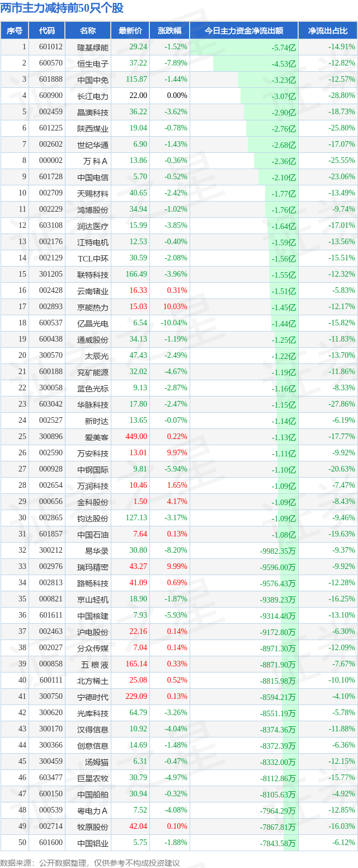The image size is (358, 868).
Task: Select the 亿晶光电 change value -10.04%
Action: tap(175, 323)
